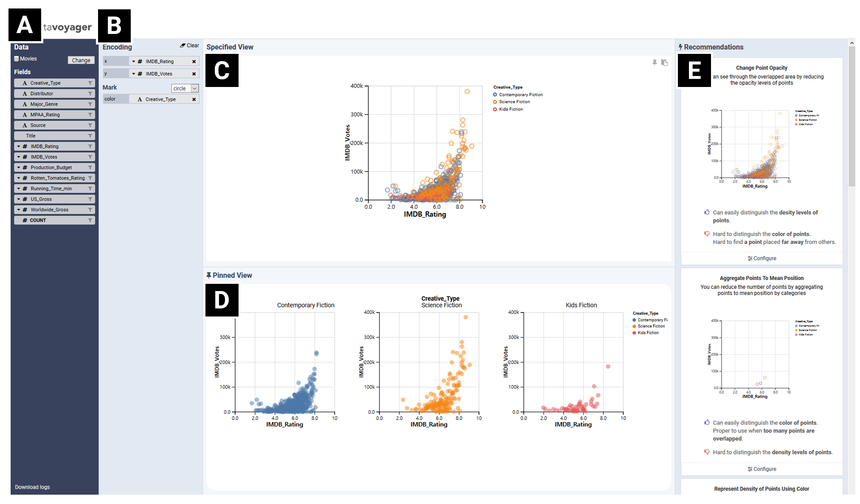The image size is (860, 504).
Task: Expand the Production_Budget field function caret
Action: 19,168
